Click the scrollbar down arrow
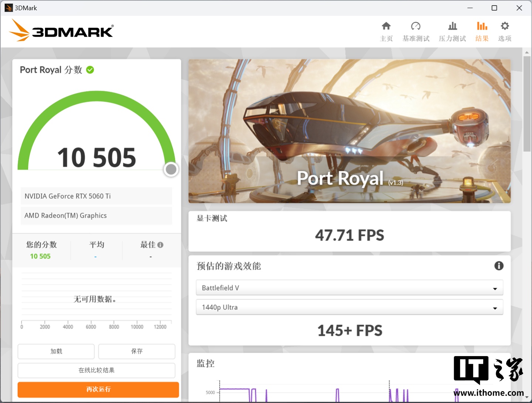 coord(527,397)
